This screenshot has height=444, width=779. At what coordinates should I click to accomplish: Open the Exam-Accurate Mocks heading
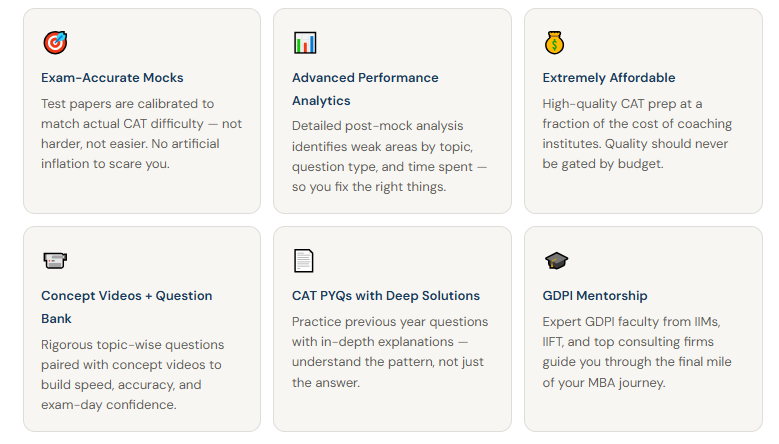tap(112, 78)
